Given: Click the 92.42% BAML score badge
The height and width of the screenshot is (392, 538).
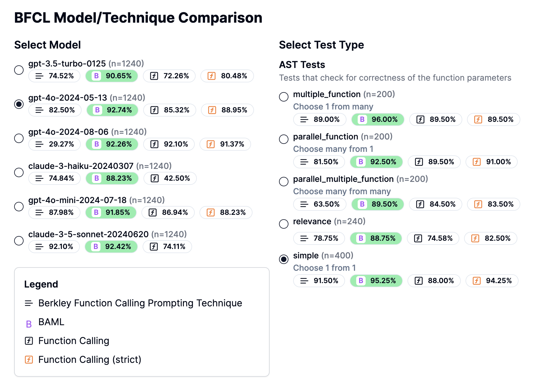Looking at the screenshot, I should click(x=111, y=247).
